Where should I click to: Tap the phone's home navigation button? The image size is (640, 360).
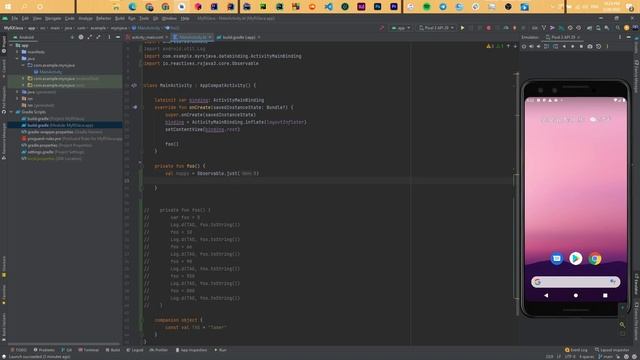pyautogui.click(x=576, y=295)
